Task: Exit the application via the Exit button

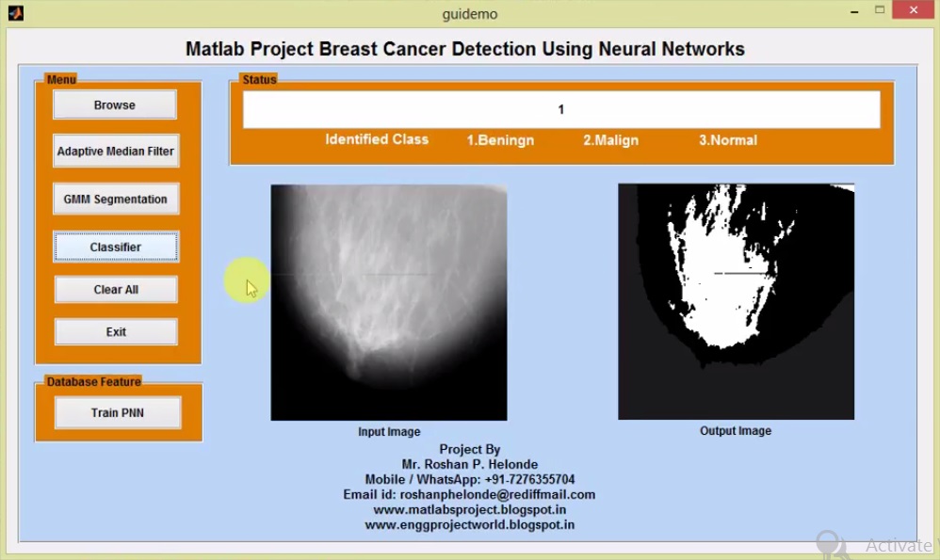Action: (115, 331)
